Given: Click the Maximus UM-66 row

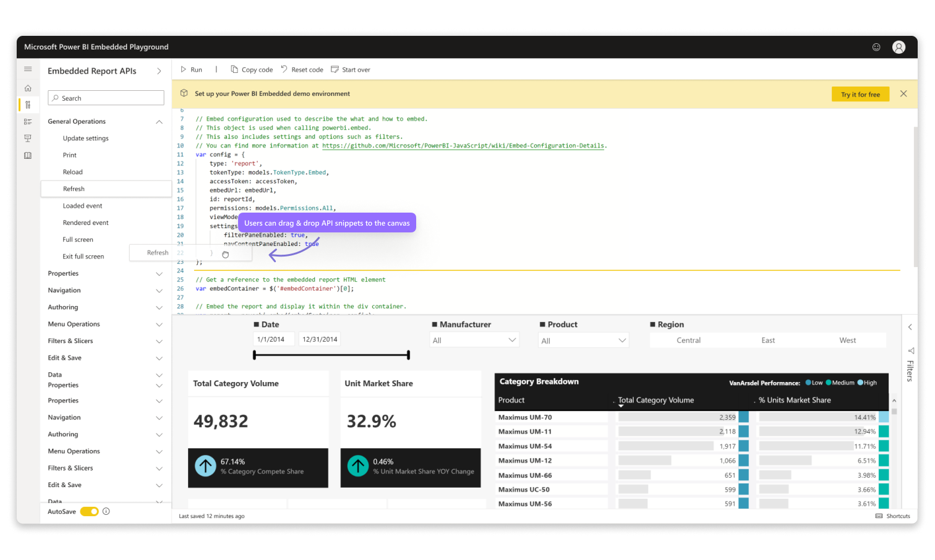Looking at the screenshot, I should pyautogui.click(x=693, y=475).
